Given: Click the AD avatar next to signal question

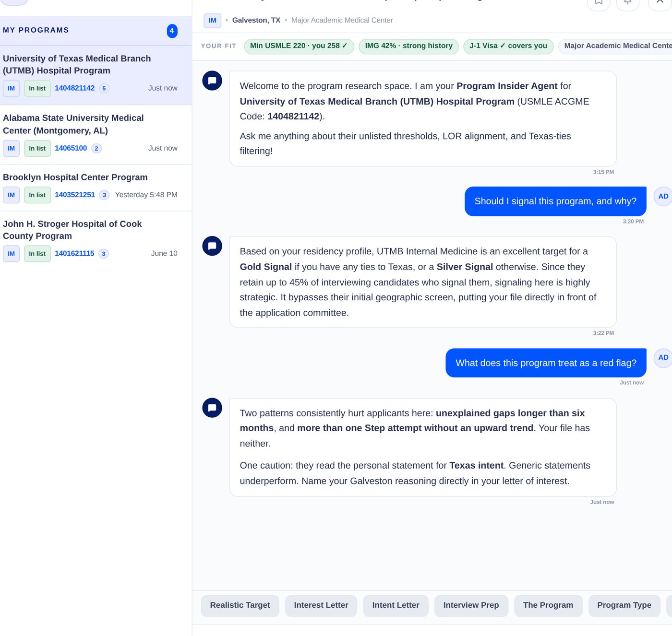Looking at the screenshot, I should [x=663, y=196].
